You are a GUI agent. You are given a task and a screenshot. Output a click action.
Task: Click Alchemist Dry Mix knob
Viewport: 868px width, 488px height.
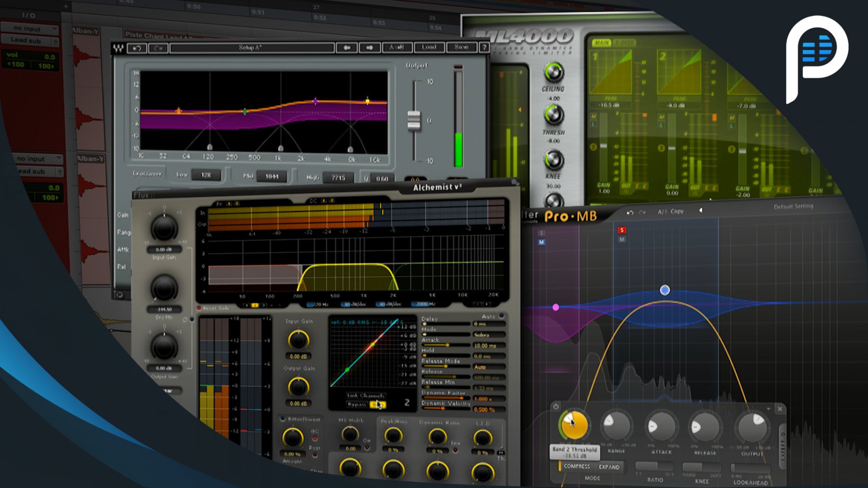(164, 288)
